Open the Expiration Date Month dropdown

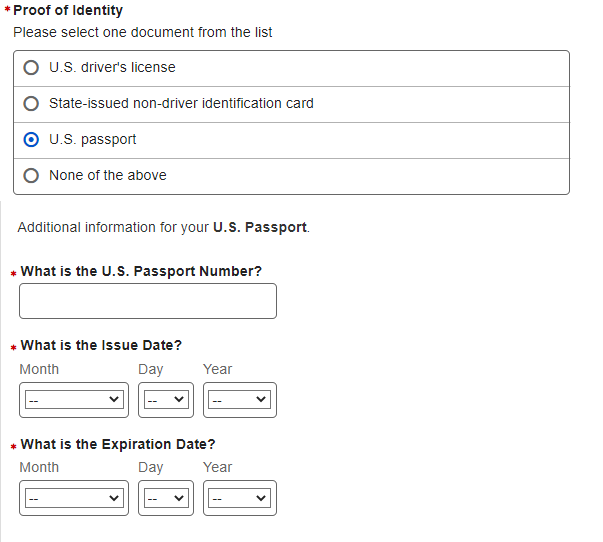pos(73,498)
